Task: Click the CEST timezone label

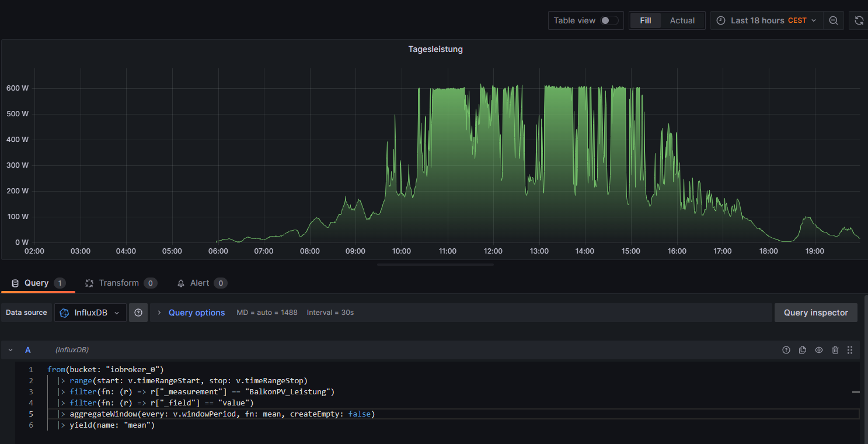Action: (797, 20)
